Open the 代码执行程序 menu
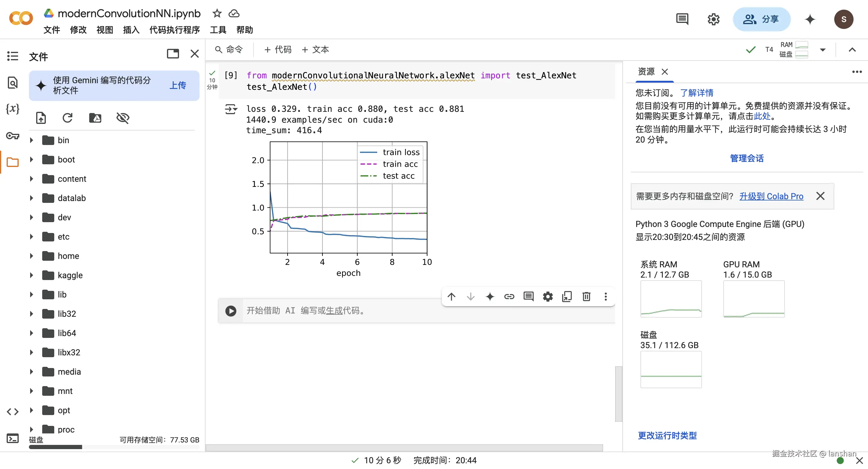The image size is (868, 469). coord(175,30)
